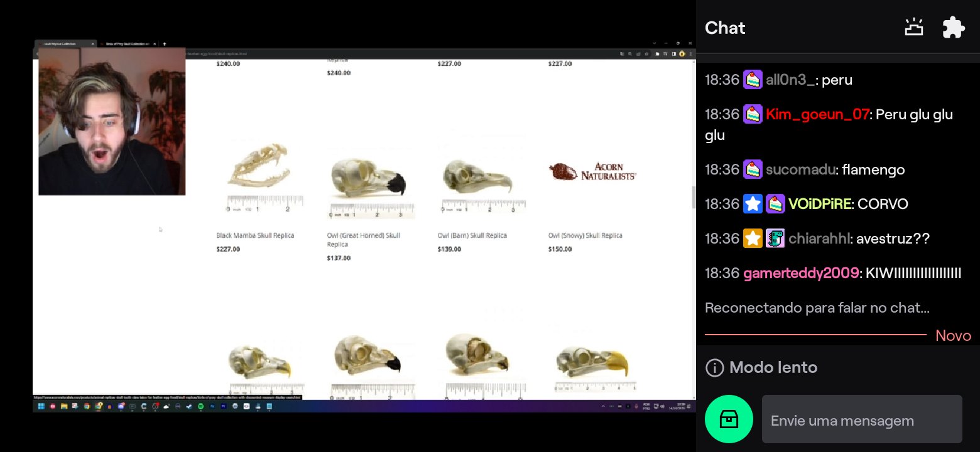Image resolution: width=980 pixels, height=452 pixels.
Task: Click the $227.00 price under Black Mamba
Action: click(x=228, y=249)
